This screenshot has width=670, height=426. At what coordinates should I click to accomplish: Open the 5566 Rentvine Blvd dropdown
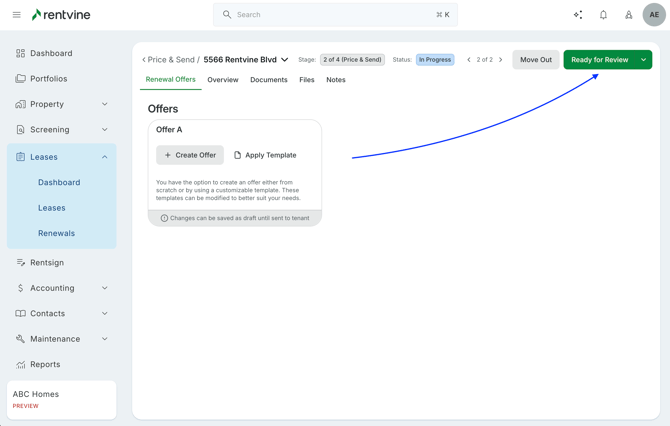(285, 60)
